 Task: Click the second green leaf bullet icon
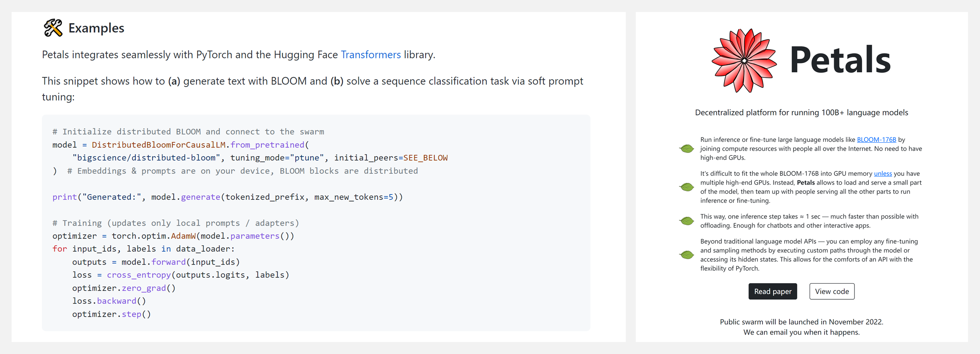pos(687,187)
